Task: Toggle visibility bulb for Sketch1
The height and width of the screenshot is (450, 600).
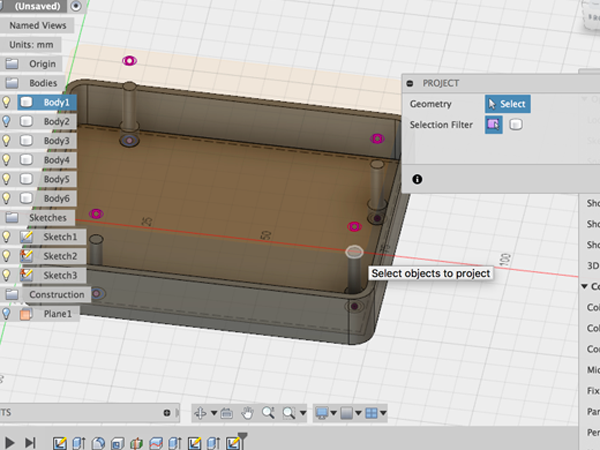Action: (x=7, y=237)
